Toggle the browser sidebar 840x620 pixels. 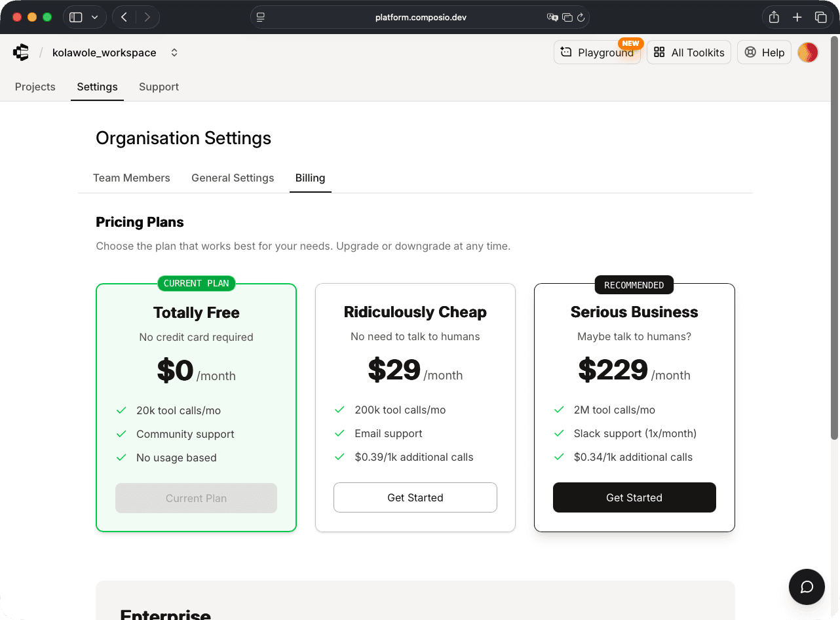click(77, 17)
